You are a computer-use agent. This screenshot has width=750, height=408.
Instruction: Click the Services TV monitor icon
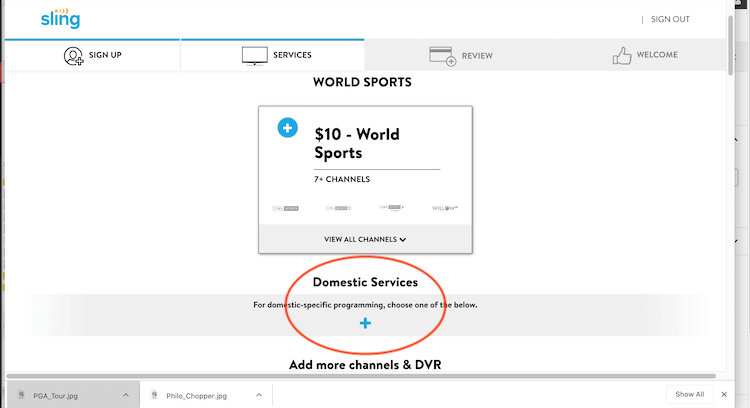[254, 55]
